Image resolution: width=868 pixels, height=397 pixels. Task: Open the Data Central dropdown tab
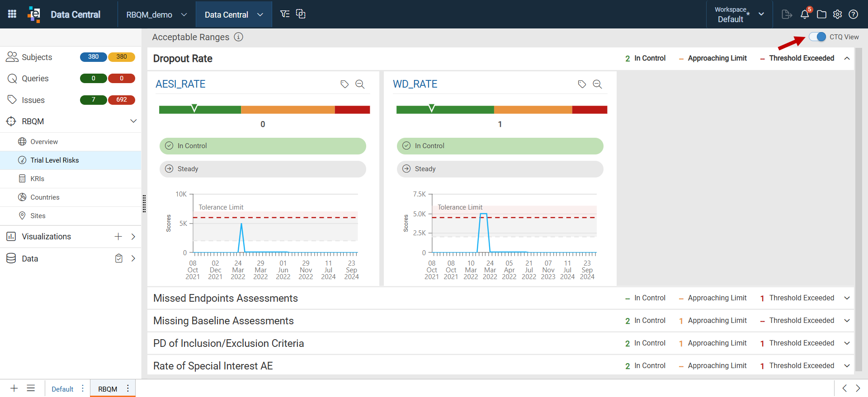[x=234, y=14]
